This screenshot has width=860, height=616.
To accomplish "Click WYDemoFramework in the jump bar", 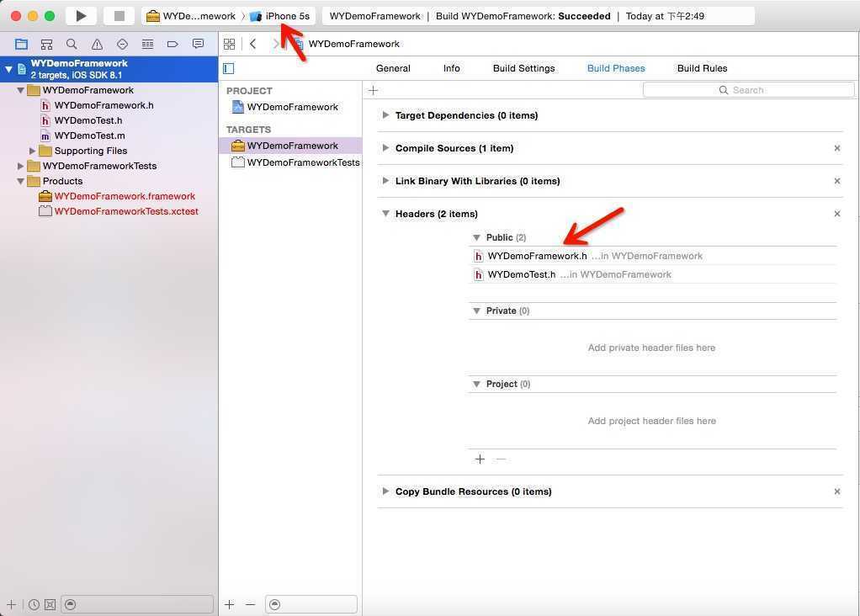I will (353, 44).
